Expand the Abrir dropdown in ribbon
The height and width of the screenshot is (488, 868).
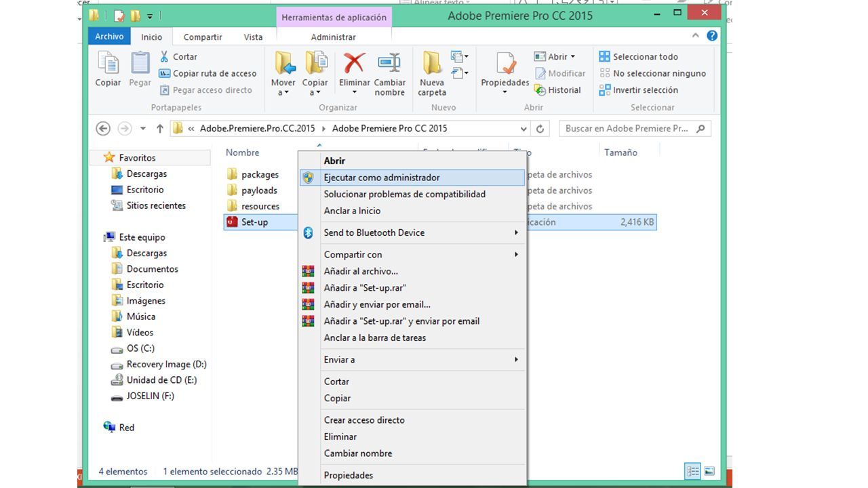click(572, 57)
